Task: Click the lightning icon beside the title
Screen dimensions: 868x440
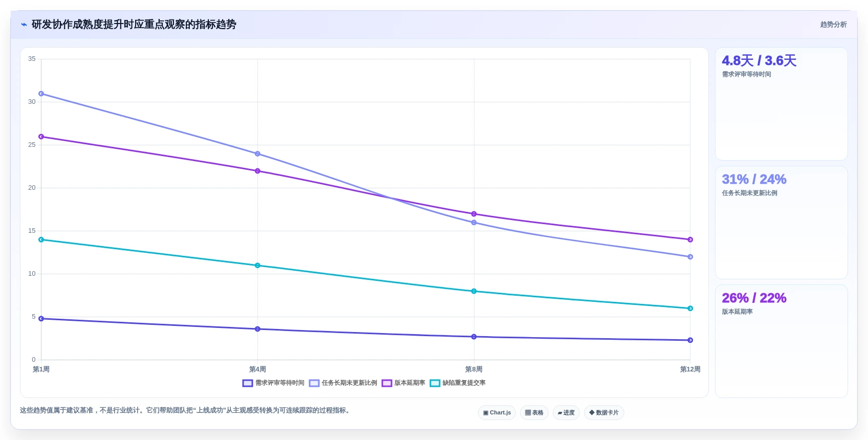Action: [24, 25]
